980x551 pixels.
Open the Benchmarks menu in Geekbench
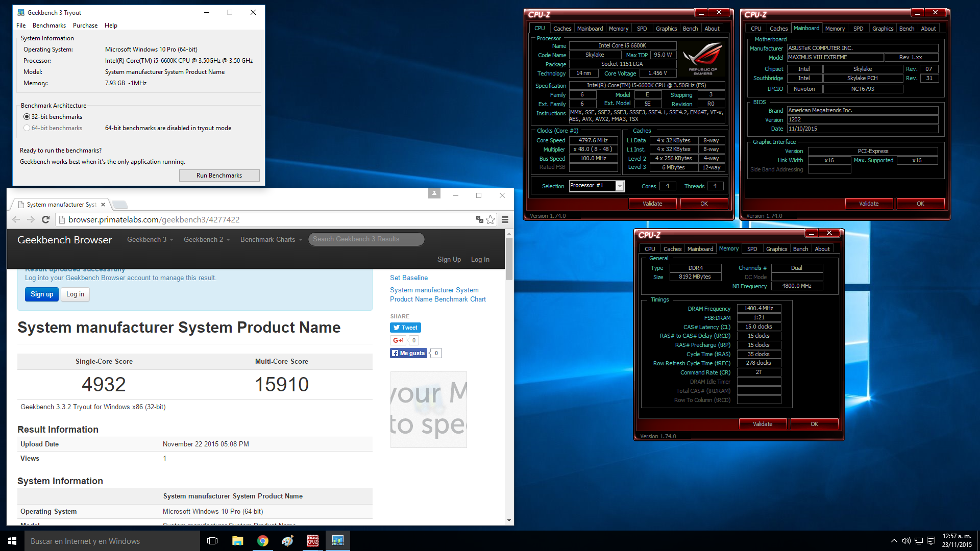tap(49, 26)
